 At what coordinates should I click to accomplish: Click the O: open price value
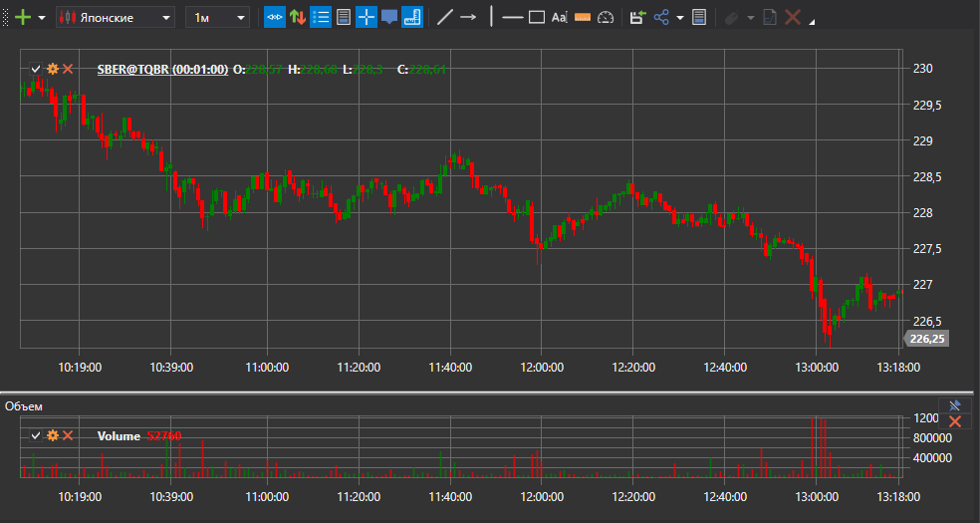pyautogui.click(x=264, y=70)
